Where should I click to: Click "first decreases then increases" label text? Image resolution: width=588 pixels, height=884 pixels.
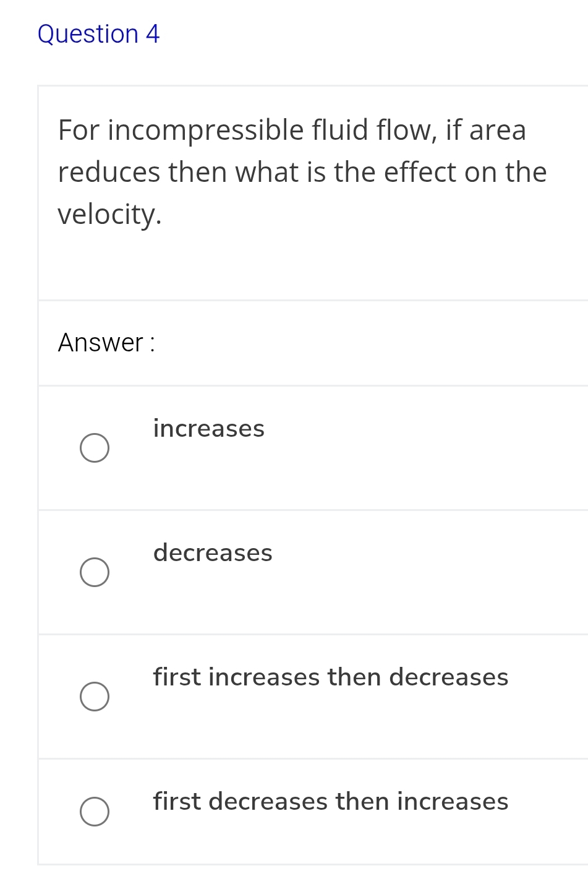tap(330, 802)
